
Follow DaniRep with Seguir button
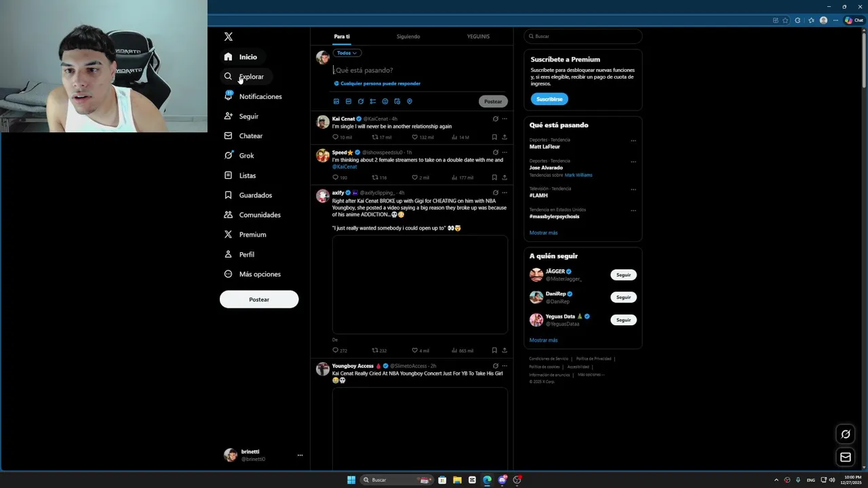coord(623,298)
